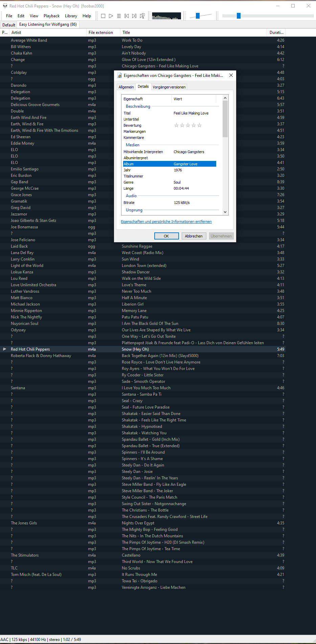Viewport: 316px width, 644px height.
Task: Open the Help menu
Action: tap(87, 16)
